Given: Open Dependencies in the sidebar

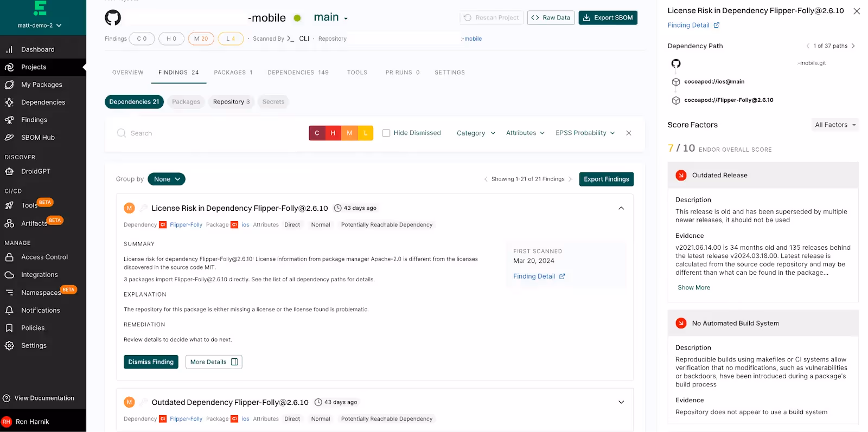Looking at the screenshot, I should pyautogui.click(x=43, y=102).
